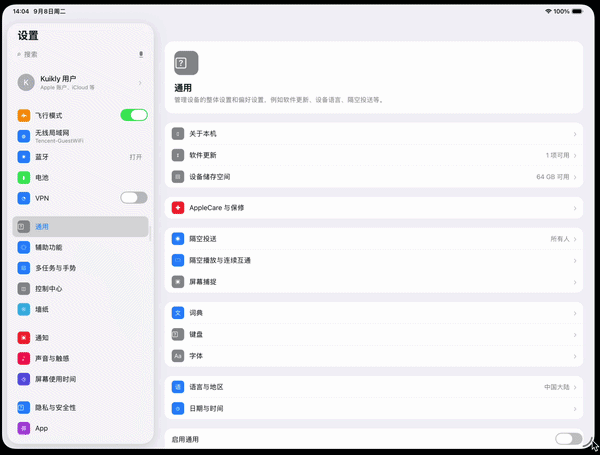Tap the VPN icon in sidebar
Viewport: 600px width, 455px height.
click(24, 198)
